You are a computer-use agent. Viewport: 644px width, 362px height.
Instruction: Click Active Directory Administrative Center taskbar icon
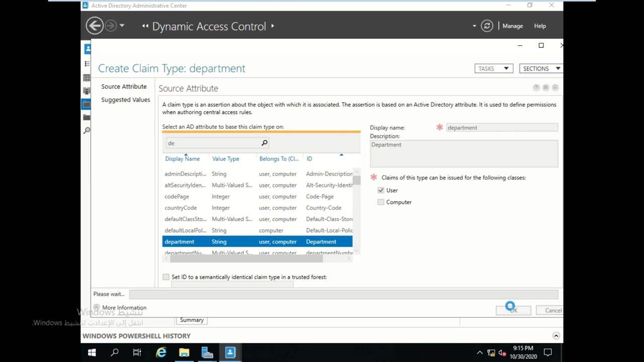230,352
